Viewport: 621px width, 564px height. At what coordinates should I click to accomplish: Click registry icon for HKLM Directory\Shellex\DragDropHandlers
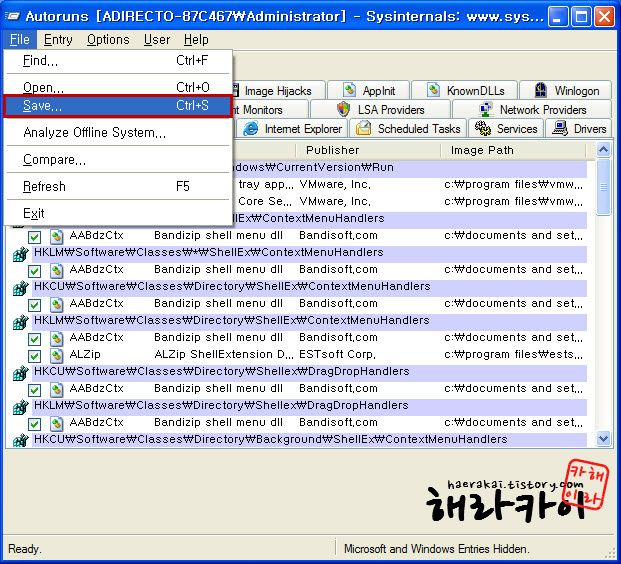point(21,406)
